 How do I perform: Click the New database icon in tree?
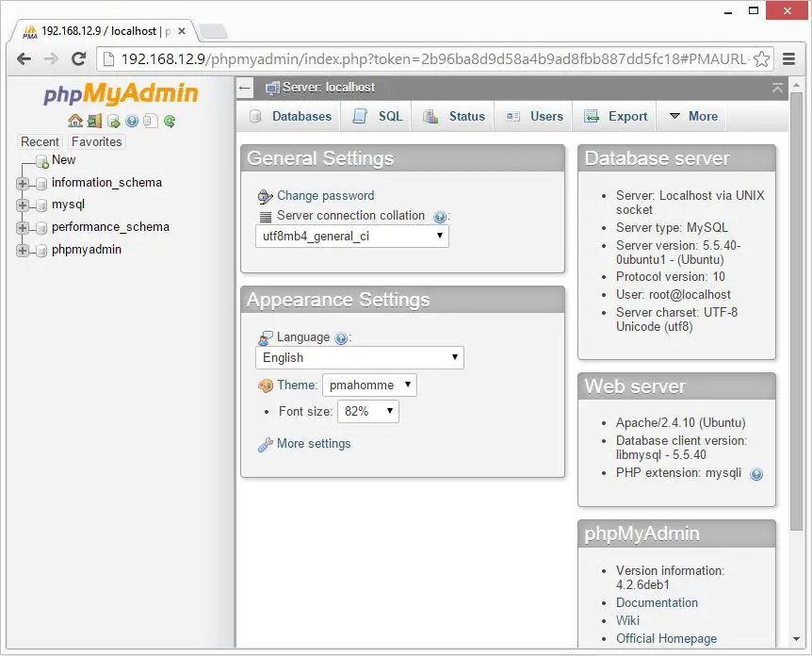pyautogui.click(x=42, y=162)
